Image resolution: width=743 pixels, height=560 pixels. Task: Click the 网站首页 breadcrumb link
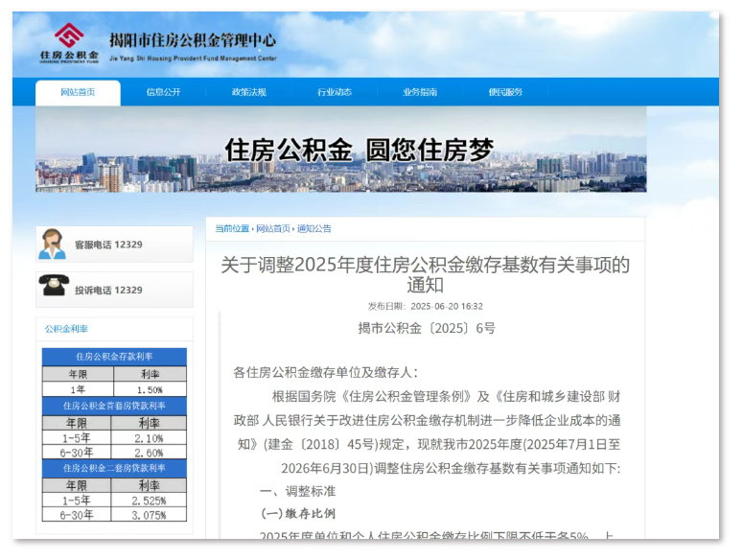click(272, 229)
